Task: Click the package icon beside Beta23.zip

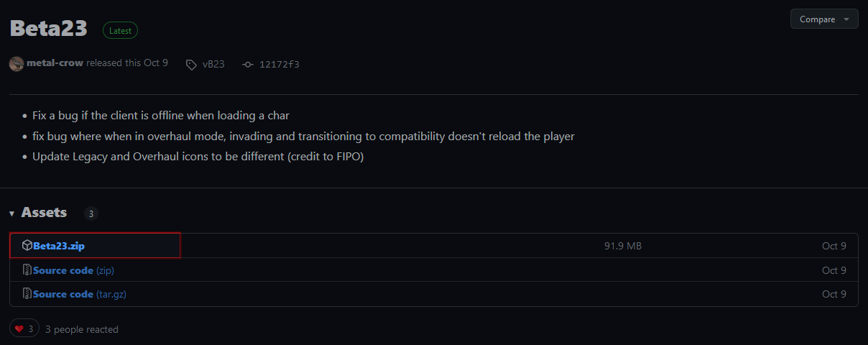Action: pyautogui.click(x=27, y=246)
